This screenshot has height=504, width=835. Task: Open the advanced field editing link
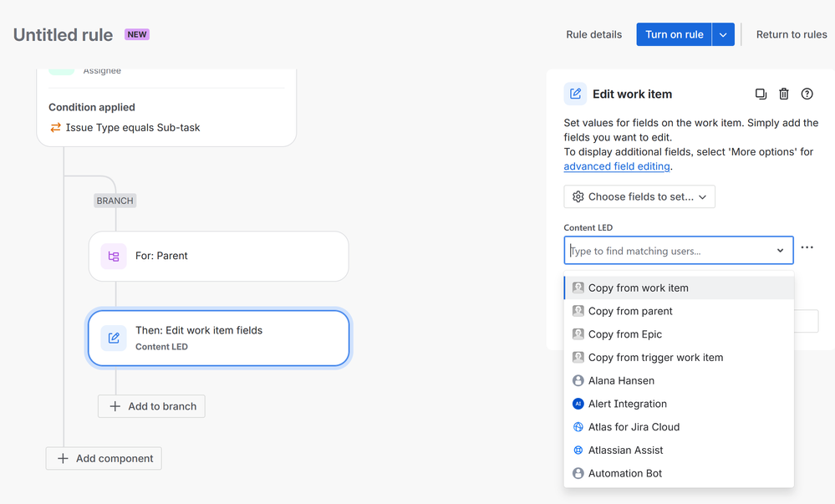[617, 166]
